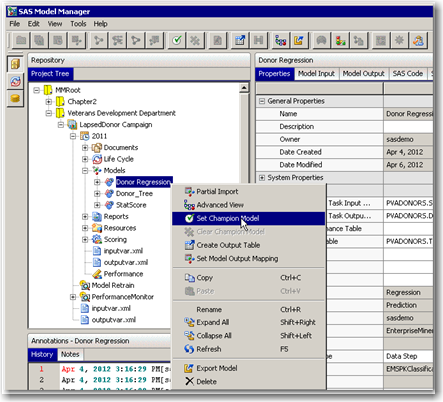Click the Donor Regression model icon in tree
The image size is (443, 402).
click(109, 182)
